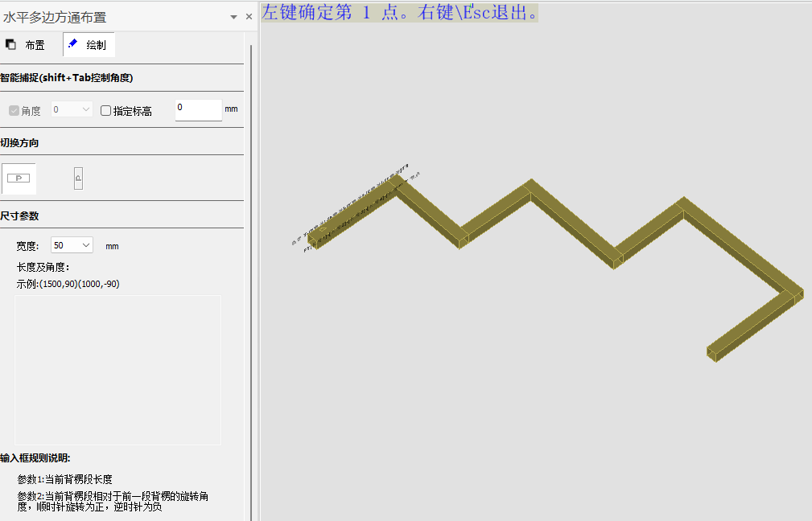Enable the 指定标高 checkbox
This screenshot has width=812, height=521.
point(106,111)
